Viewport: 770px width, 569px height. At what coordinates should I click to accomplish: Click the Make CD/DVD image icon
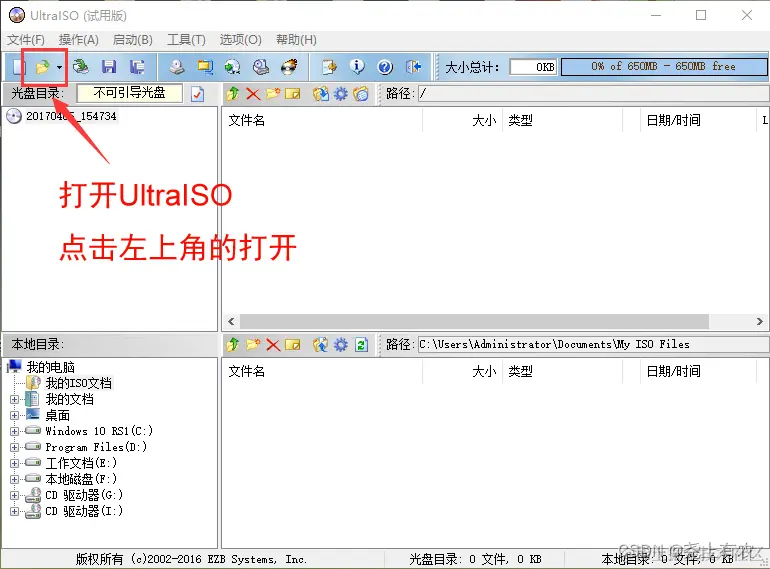[x=177, y=67]
